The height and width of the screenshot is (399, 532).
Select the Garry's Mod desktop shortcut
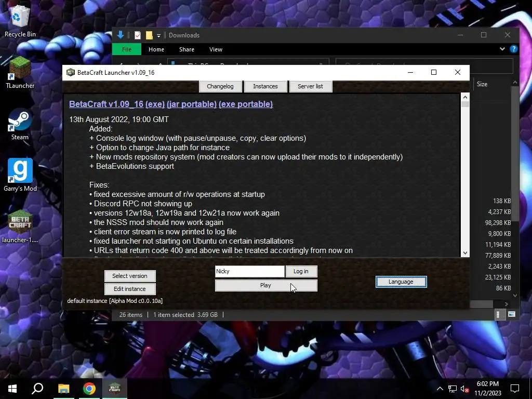point(20,175)
